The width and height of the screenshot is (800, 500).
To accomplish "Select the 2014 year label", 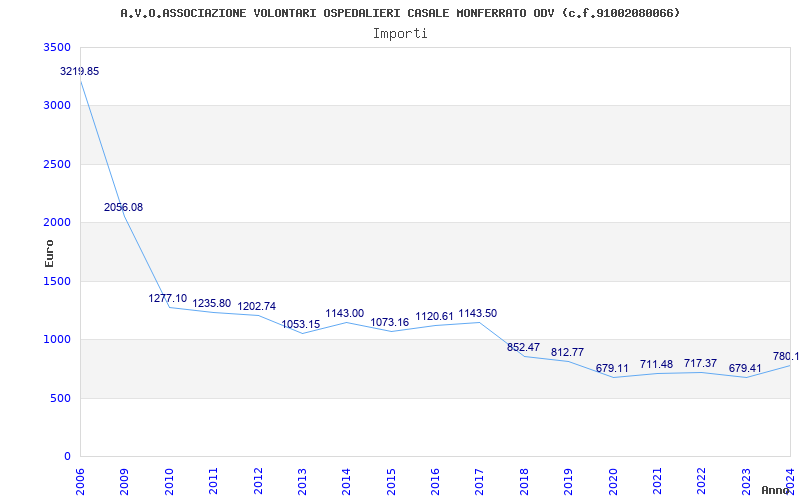I will click(346, 481).
